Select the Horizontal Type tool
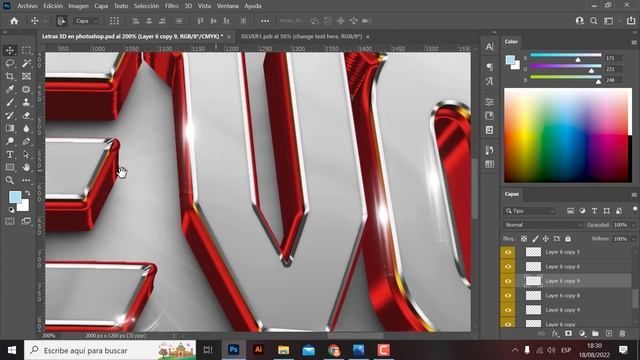The width and height of the screenshot is (640, 360). 10,154
